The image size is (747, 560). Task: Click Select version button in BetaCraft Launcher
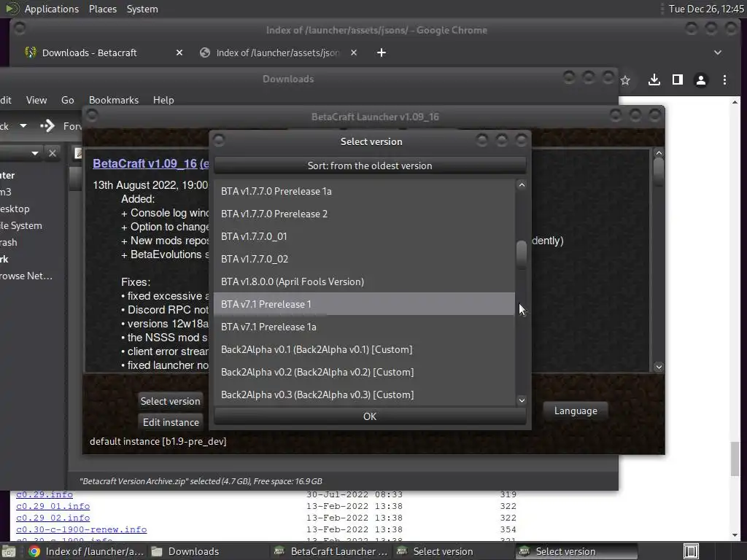point(171,401)
